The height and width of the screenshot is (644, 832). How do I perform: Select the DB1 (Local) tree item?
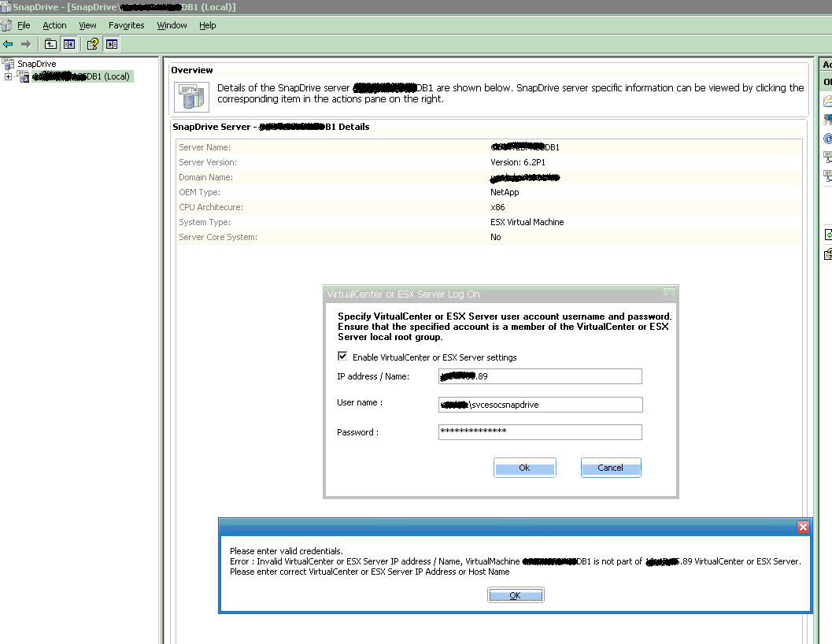(82, 76)
